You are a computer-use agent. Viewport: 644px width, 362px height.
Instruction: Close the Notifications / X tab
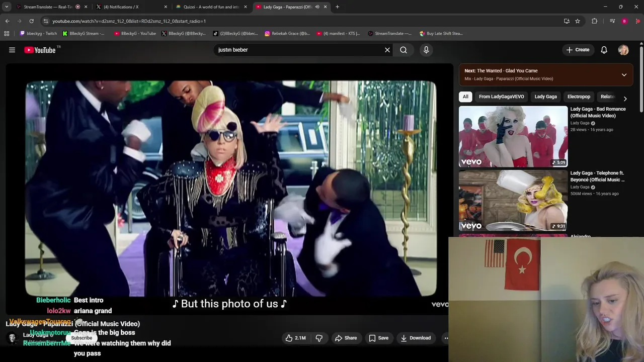point(166,7)
